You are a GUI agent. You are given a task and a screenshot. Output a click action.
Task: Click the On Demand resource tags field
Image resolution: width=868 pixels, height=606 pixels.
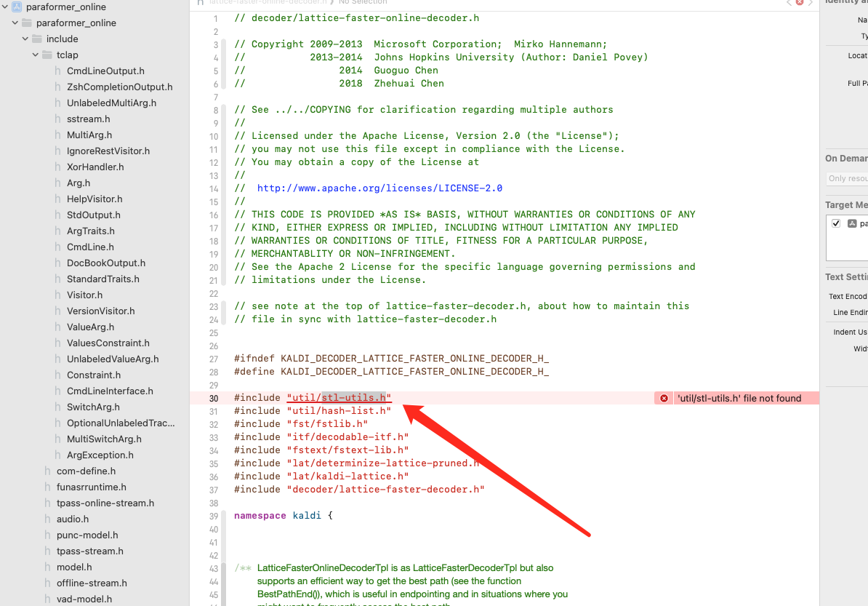846,178
